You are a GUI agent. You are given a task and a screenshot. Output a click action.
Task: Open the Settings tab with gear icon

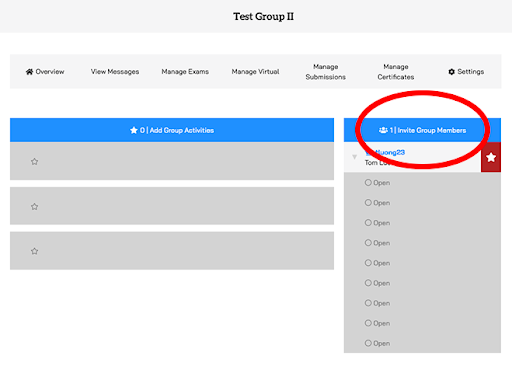click(x=466, y=72)
